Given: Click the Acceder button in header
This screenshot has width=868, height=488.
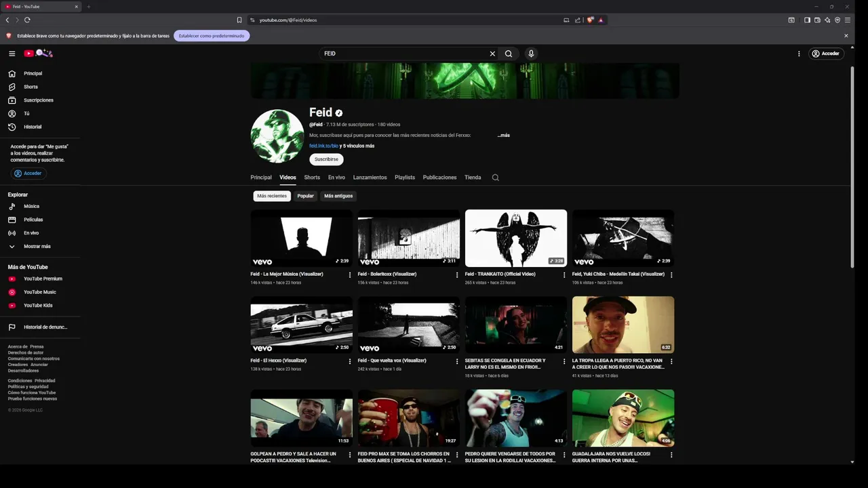Looking at the screenshot, I should [x=826, y=54].
